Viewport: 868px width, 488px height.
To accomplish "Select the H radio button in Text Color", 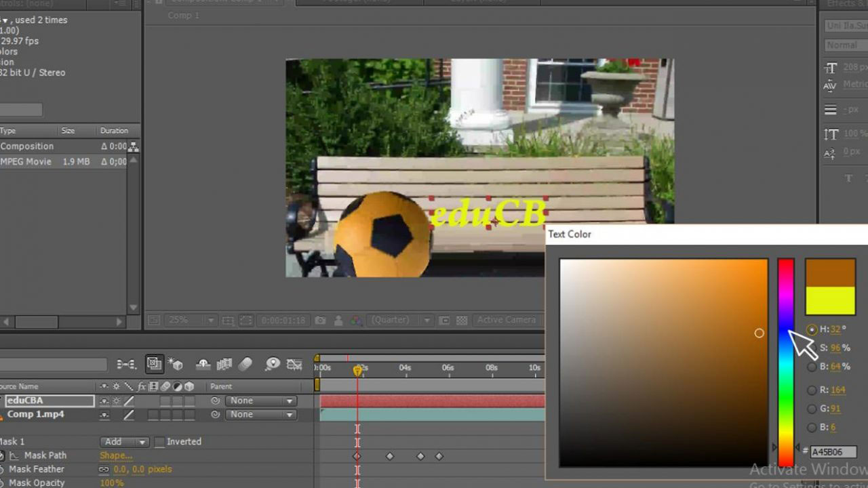I will [x=812, y=329].
